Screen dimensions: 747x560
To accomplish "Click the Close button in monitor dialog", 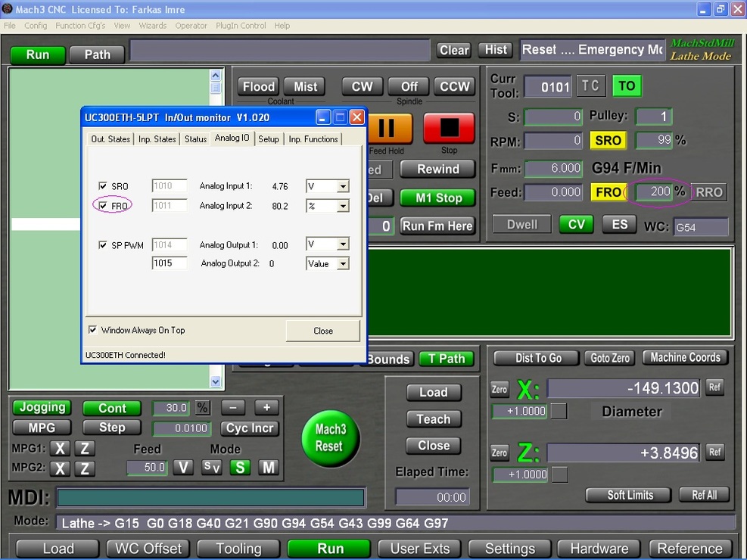I will click(x=323, y=331).
